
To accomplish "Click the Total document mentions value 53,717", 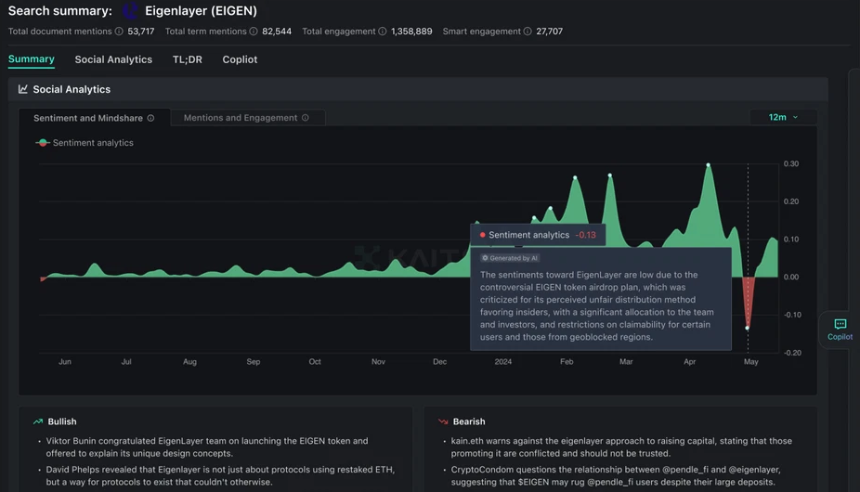I will point(141,31).
